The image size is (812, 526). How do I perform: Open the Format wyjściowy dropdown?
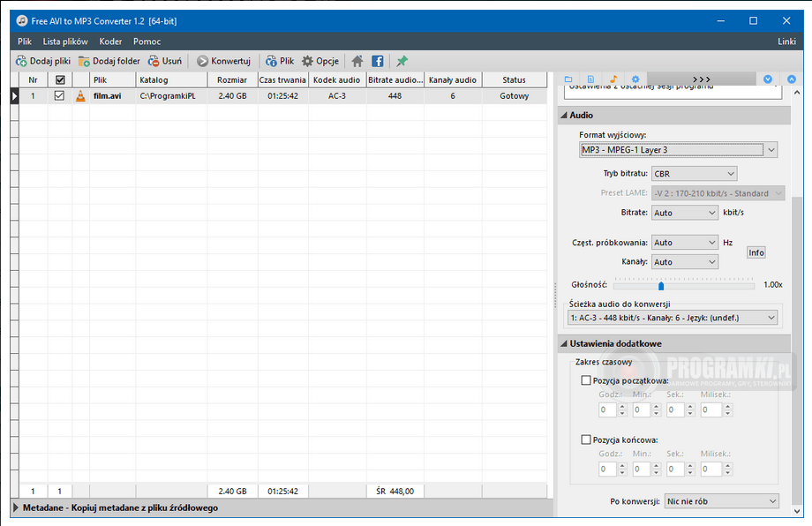679,150
